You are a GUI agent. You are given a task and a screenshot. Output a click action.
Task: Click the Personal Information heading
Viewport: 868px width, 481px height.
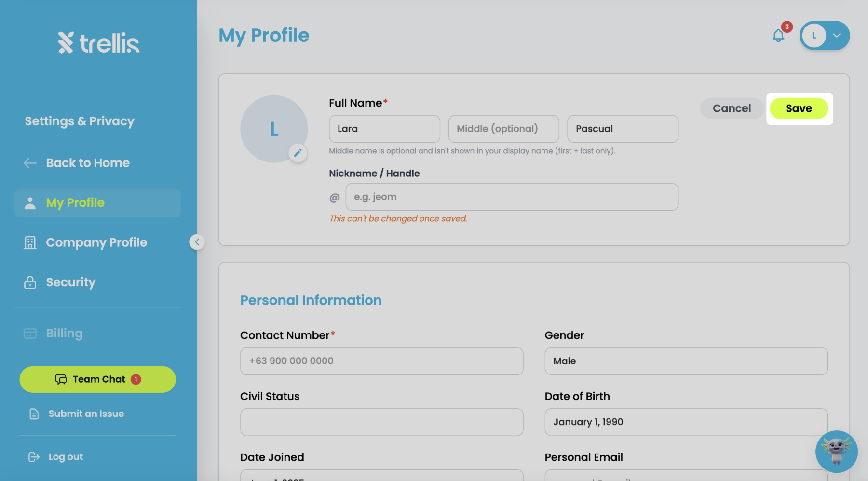(311, 300)
